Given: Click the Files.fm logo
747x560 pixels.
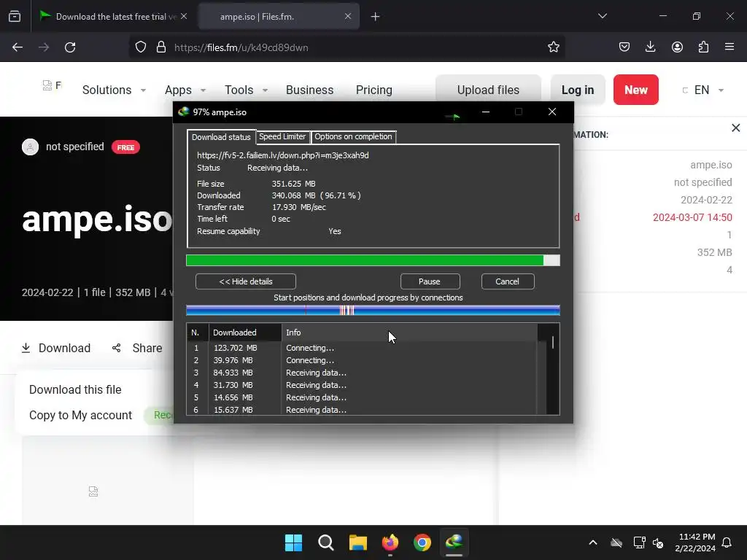Looking at the screenshot, I should [52, 85].
